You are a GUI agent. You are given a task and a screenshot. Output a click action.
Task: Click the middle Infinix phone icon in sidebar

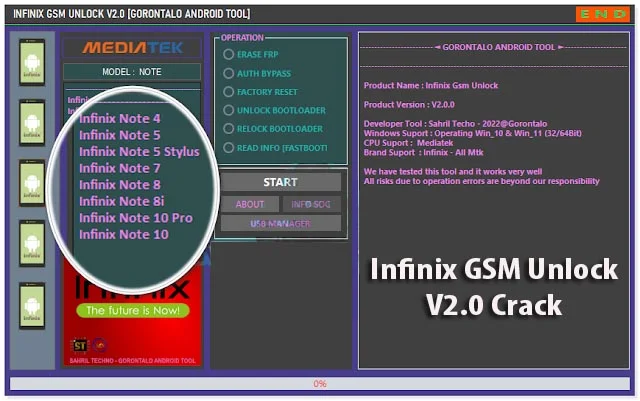coord(32,183)
